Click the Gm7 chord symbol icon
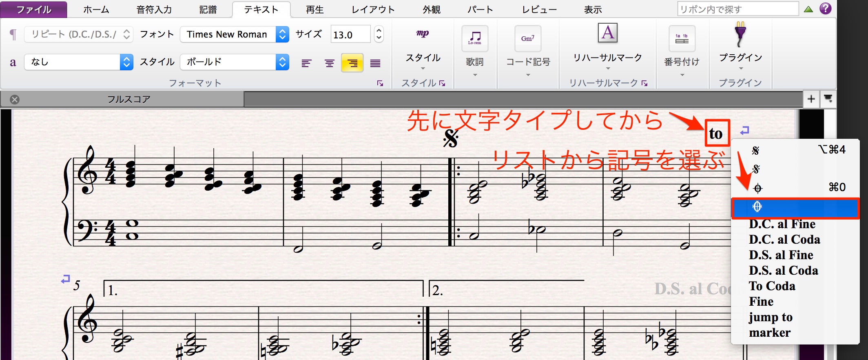Image resolution: width=868 pixels, height=360 pixels. [x=528, y=38]
